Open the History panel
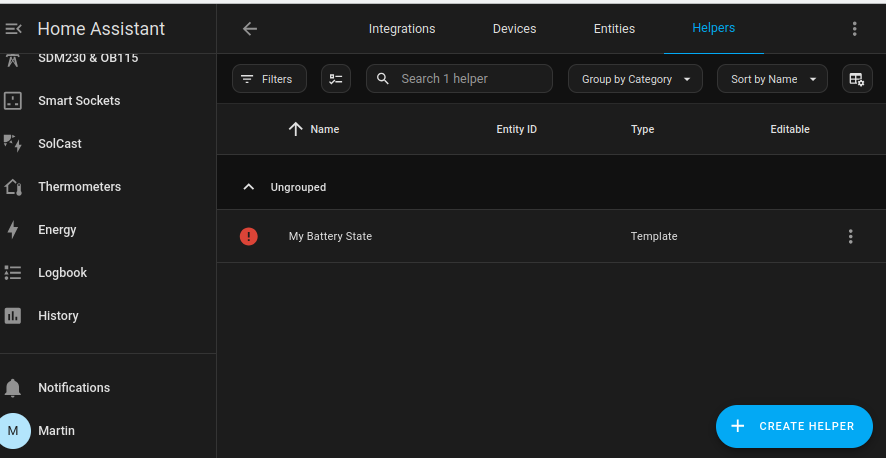This screenshot has width=886, height=458. click(108, 316)
